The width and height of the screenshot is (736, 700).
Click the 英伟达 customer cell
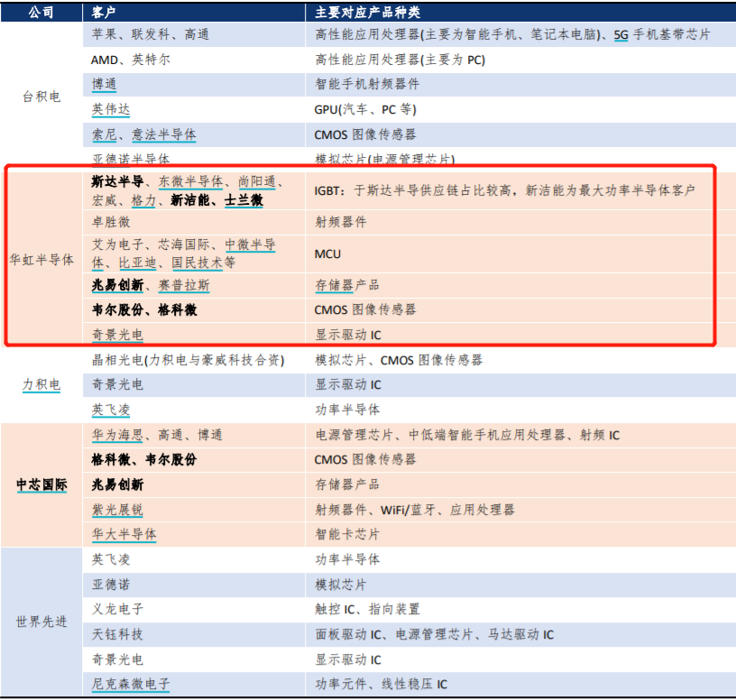pos(194,109)
